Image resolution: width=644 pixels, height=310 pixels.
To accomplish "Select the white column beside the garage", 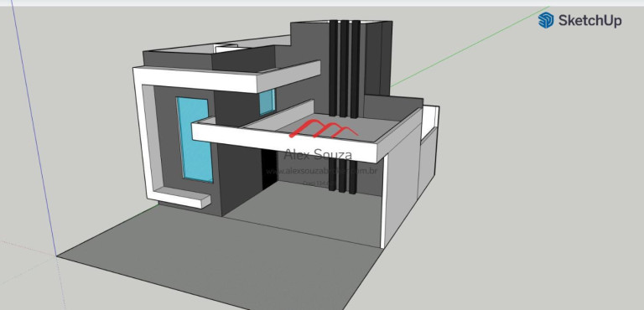I will (382, 202).
